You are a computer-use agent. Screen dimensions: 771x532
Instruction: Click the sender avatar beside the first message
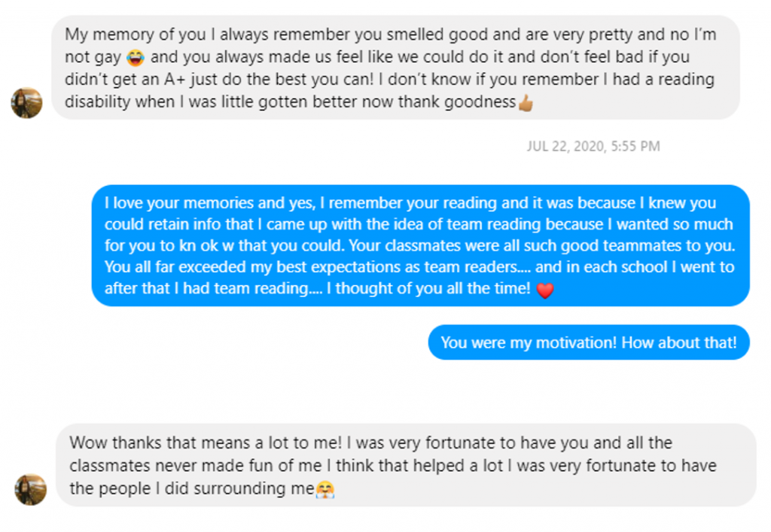(26, 102)
